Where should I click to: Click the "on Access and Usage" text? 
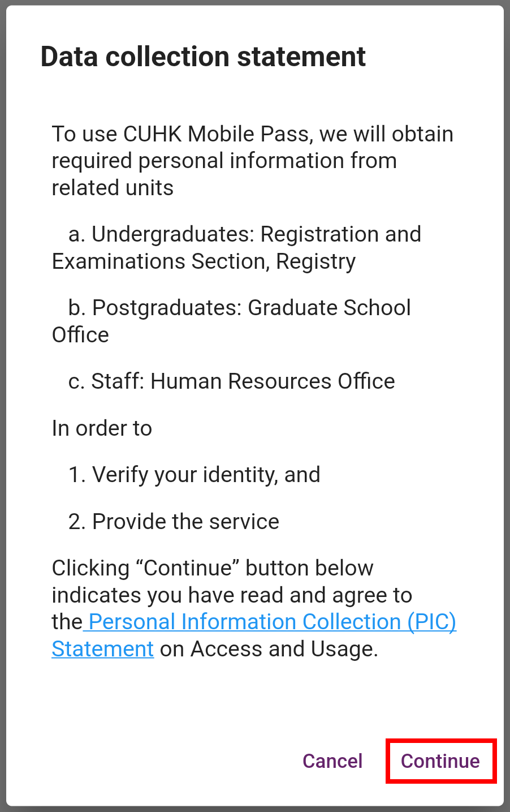pyautogui.click(x=269, y=649)
